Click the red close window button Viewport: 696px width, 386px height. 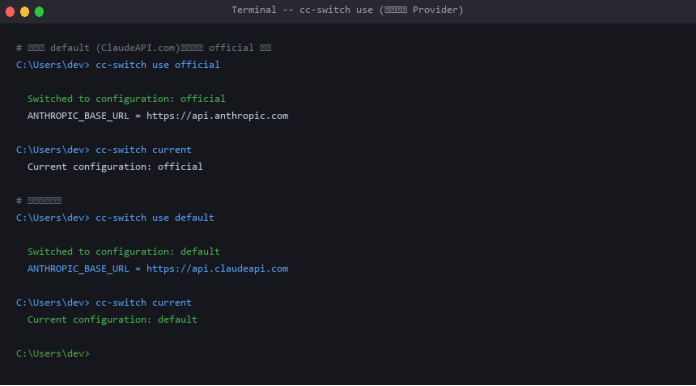[10, 12]
